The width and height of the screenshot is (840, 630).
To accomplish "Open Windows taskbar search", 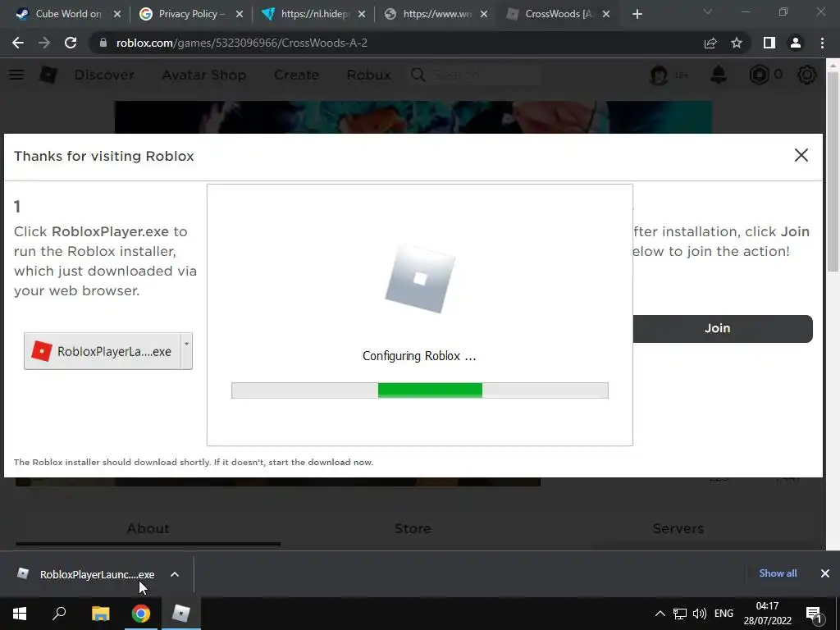I will pyautogui.click(x=59, y=614).
